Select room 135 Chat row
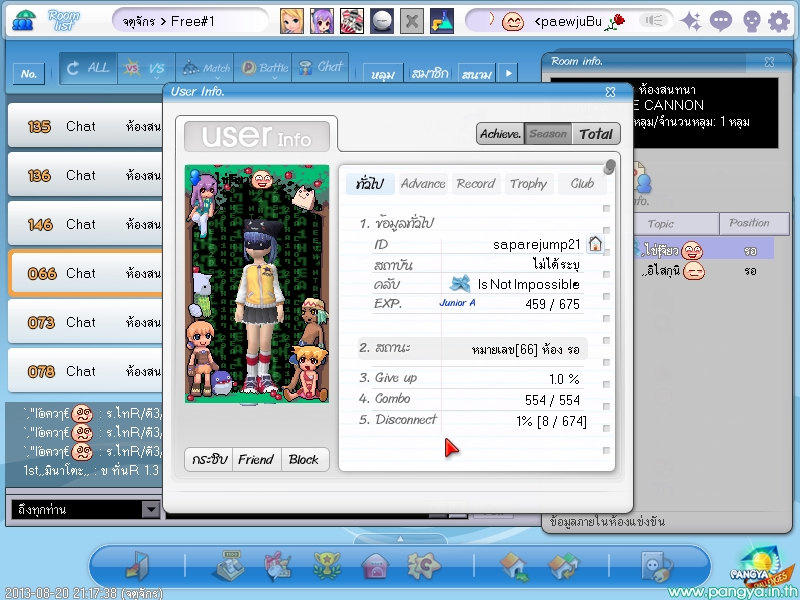The image size is (800, 600). pyautogui.click(x=85, y=126)
